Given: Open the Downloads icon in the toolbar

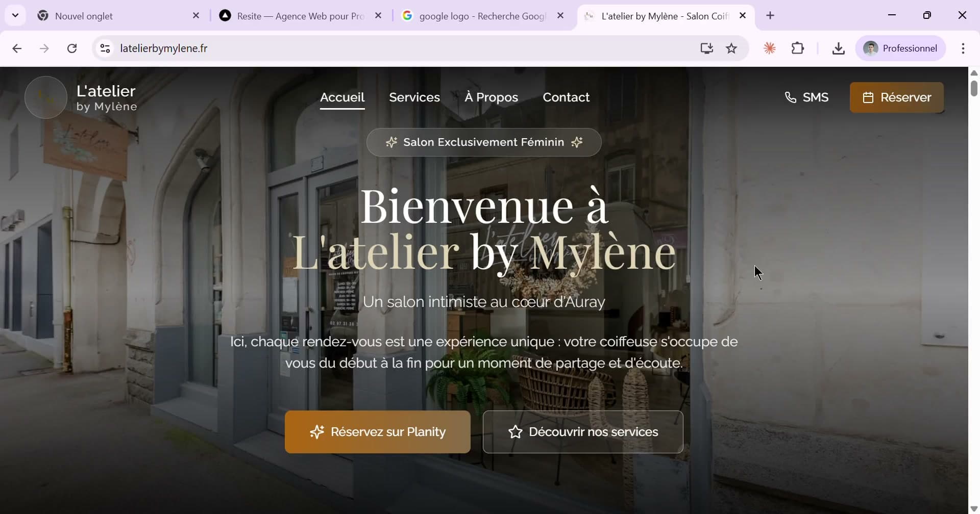Looking at the screenshot, I should [x=839, y=48].
